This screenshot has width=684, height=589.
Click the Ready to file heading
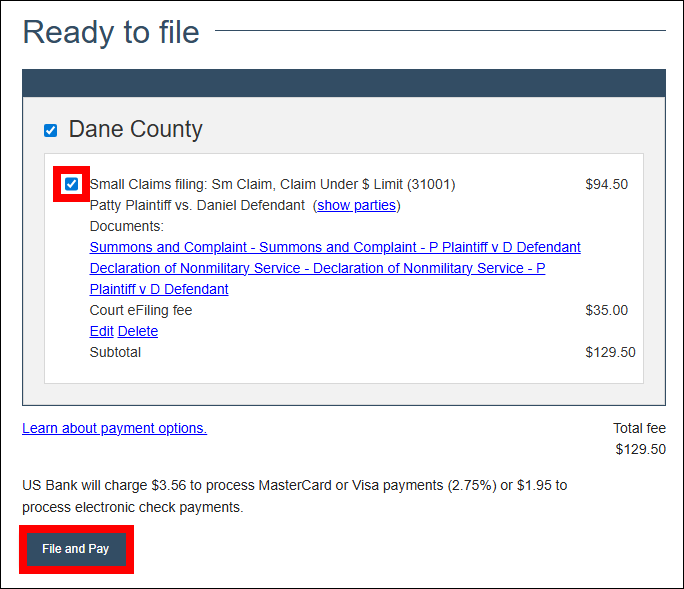tap(111, 32)
